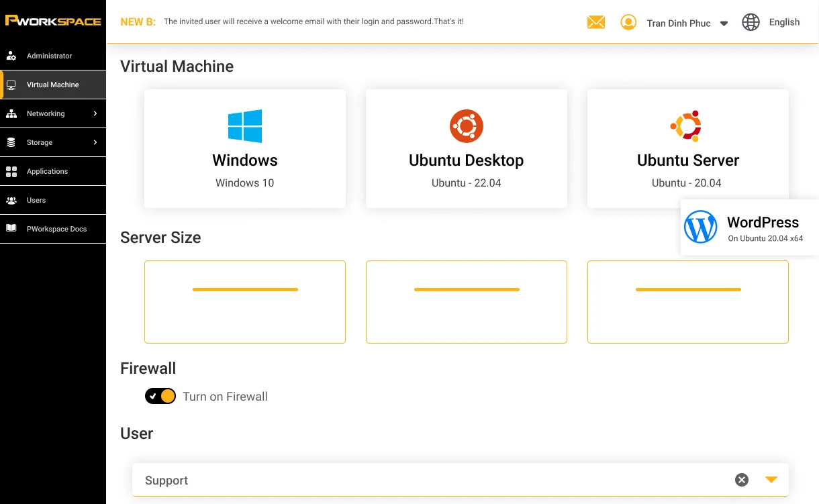Open PWorkspace Docs link

click(x=56, y=229)
